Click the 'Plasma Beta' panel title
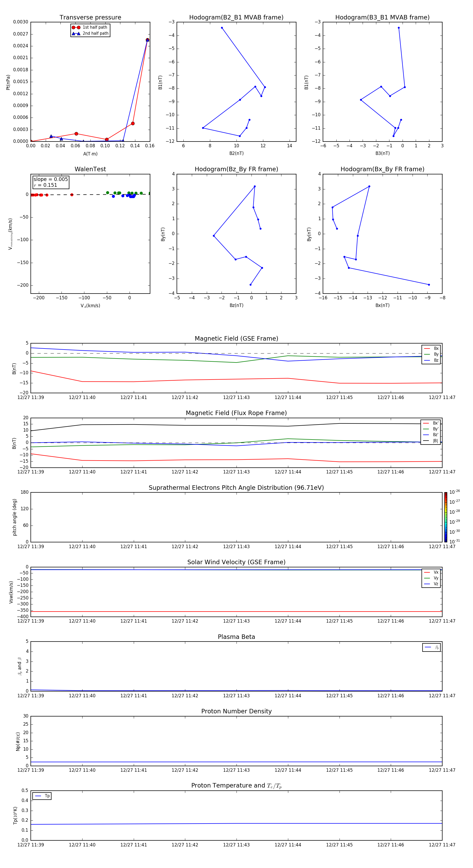This screenshot has height=868, width=473. (236, 637)
